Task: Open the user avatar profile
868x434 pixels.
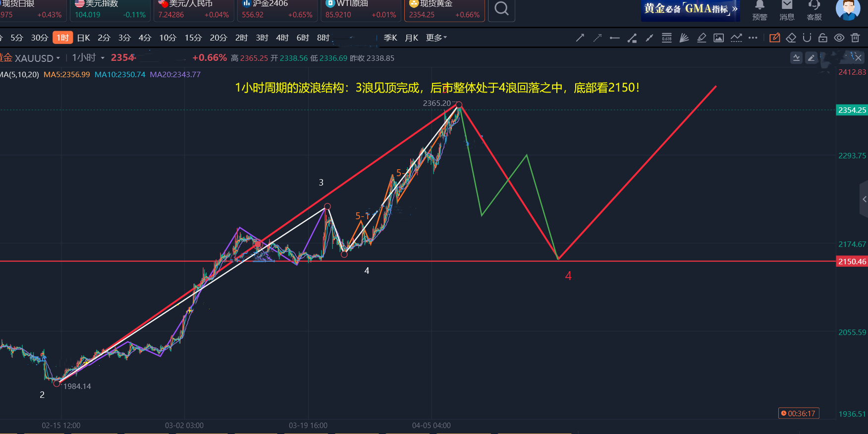Action: (848, 9)
